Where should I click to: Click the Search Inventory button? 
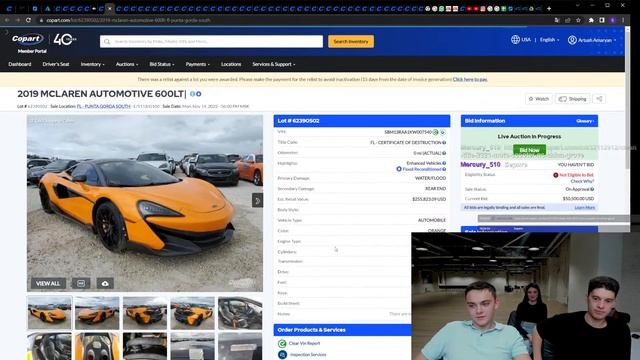click(351, 41)
